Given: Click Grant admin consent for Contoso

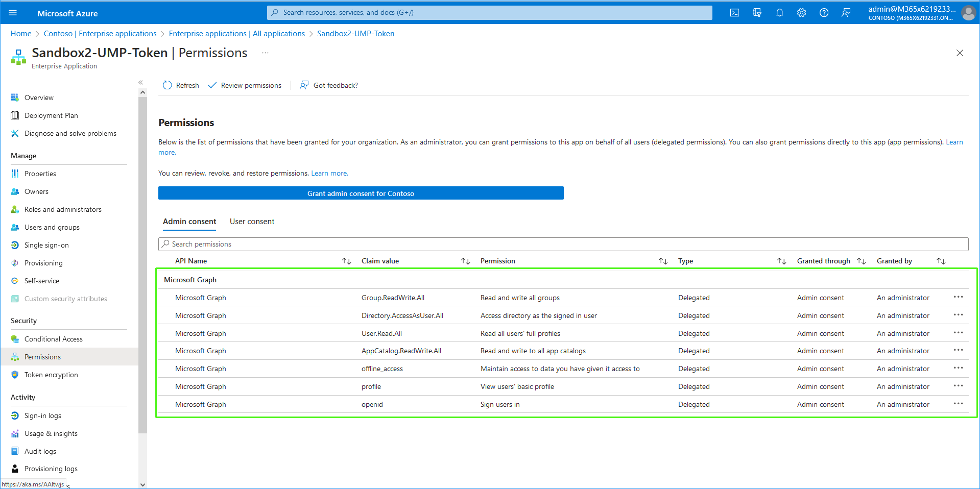Looking at the screenshot, I should (x=361, y=193).
